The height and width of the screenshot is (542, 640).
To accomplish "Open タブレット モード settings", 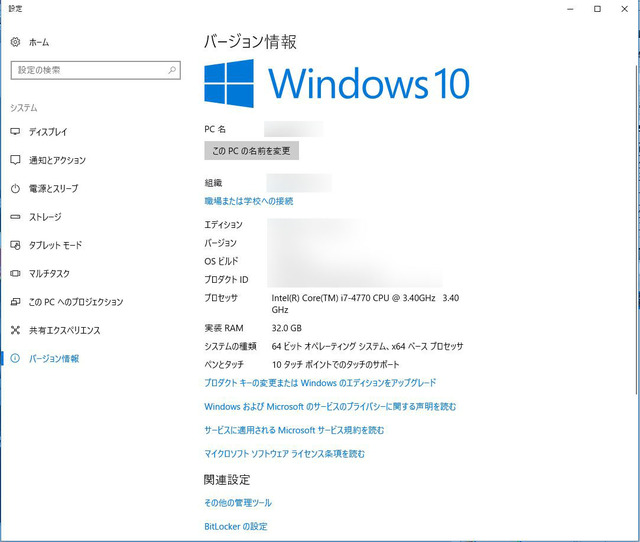I will point(55,245).
